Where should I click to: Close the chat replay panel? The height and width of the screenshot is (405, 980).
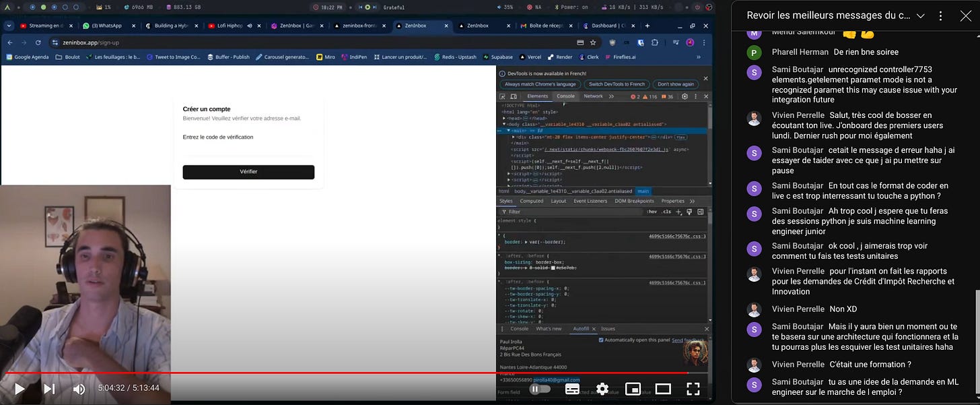coord(965,15)
